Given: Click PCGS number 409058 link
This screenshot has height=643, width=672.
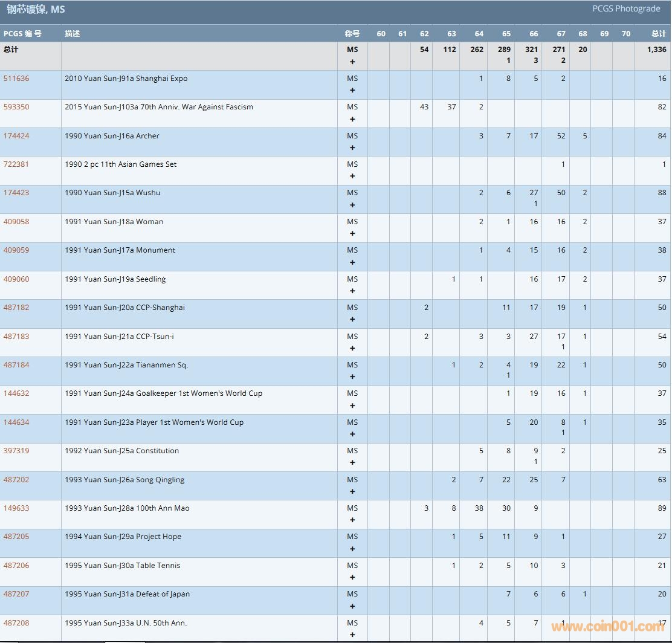Looking at the screenshot, I should (x=16, y=222).
